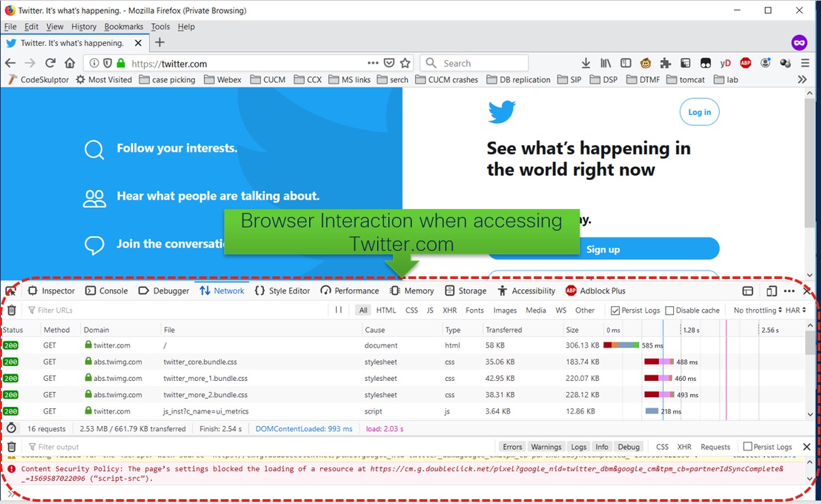Save page to Pocket
821x504 pixels.
click(389, 63)
